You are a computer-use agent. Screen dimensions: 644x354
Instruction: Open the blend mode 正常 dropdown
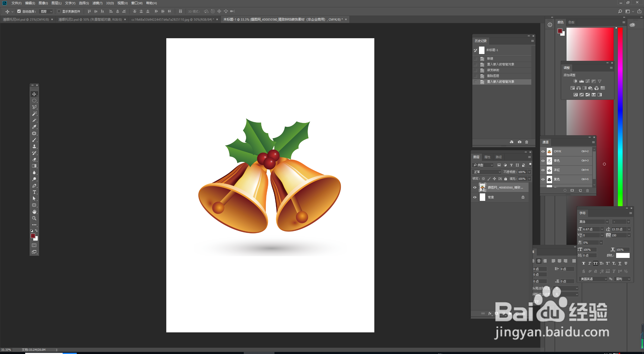point(487,172)
